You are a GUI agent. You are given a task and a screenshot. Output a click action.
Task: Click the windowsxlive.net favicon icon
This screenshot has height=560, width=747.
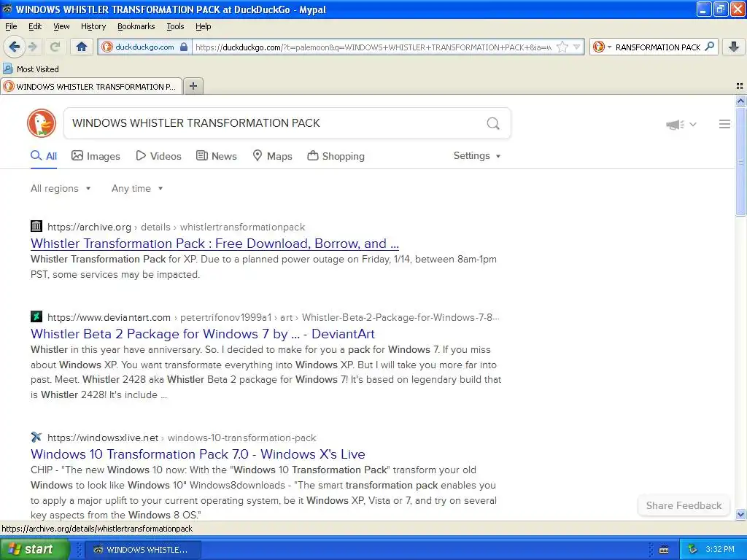[x=36, y=437]
